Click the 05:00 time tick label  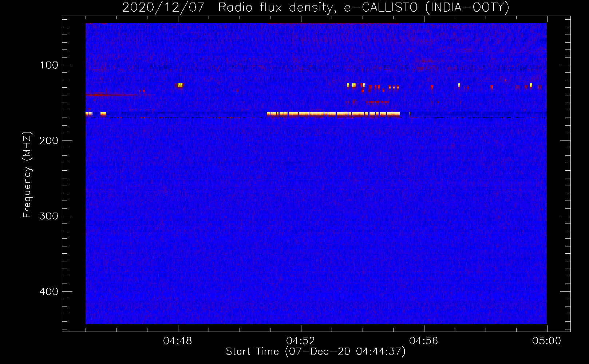546,341
